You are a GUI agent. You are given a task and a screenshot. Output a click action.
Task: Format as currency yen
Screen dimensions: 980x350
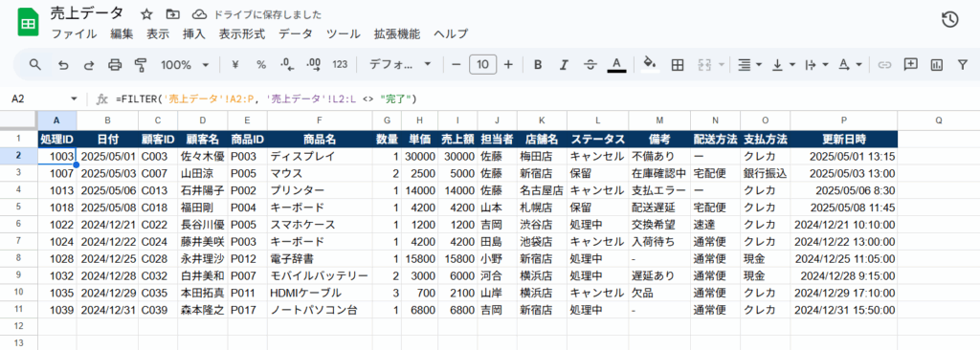(x=235, y=64)
